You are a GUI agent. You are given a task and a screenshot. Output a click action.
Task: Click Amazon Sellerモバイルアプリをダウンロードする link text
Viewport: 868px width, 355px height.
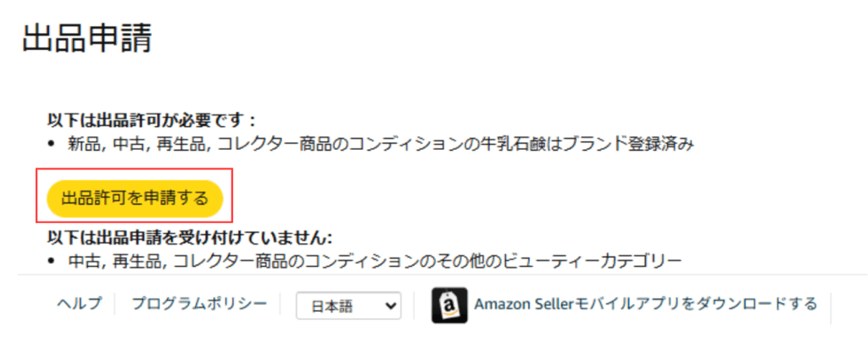[x=646, y=304]
